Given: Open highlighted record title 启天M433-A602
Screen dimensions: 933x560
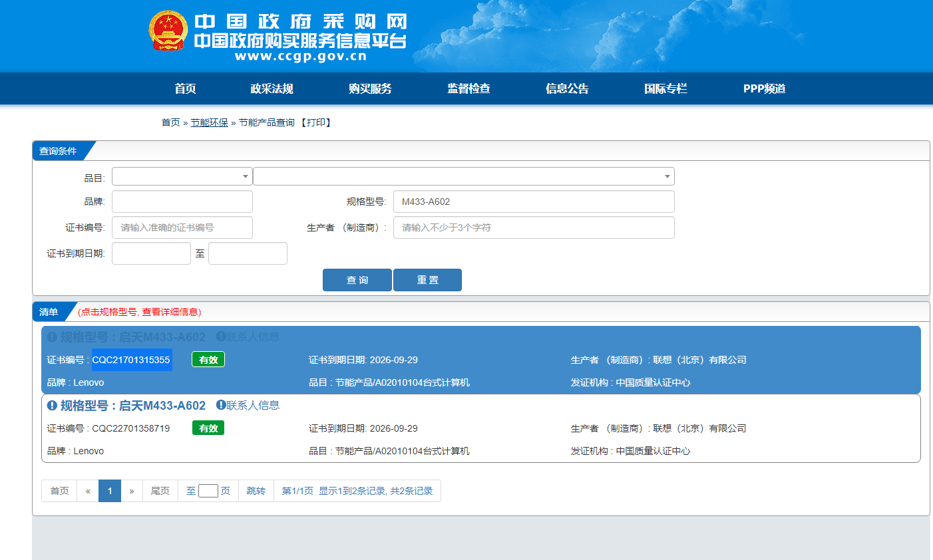Looking at the screenshot, I should point(132,337).
